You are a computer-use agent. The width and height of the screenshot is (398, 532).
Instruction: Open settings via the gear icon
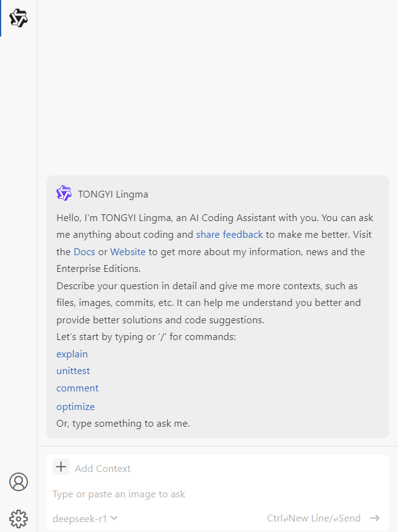pos(19,518)
